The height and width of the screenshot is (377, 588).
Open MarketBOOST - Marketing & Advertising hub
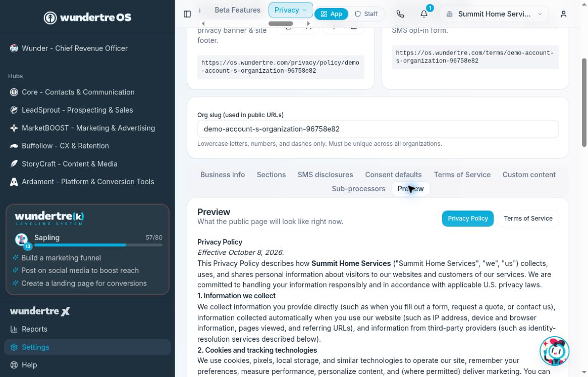pos(88,128)
